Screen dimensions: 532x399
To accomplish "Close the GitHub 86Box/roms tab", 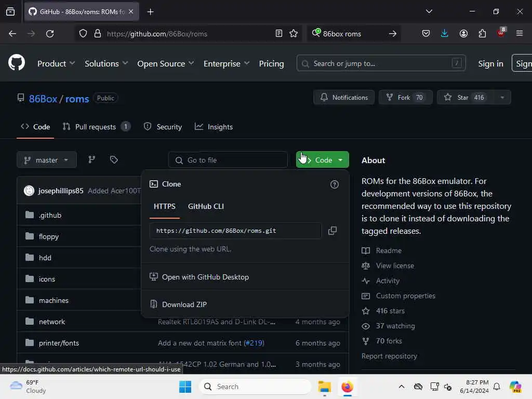I will (x=131, y=12).
